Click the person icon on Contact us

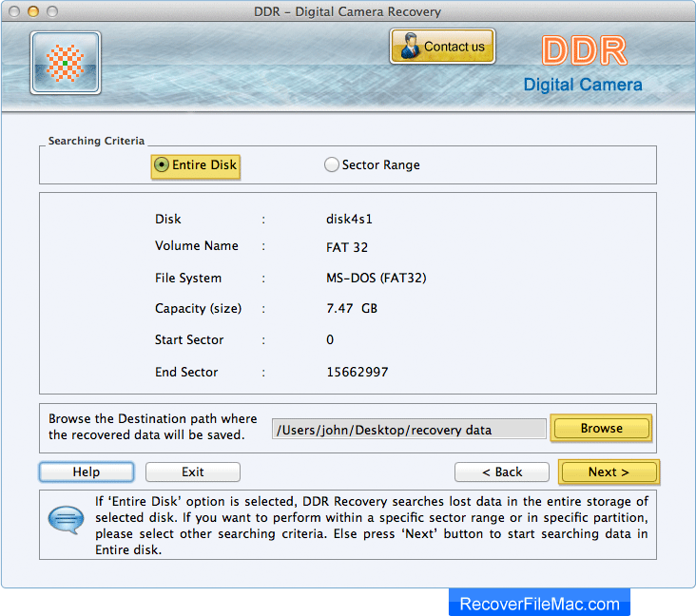pos(409,47)
